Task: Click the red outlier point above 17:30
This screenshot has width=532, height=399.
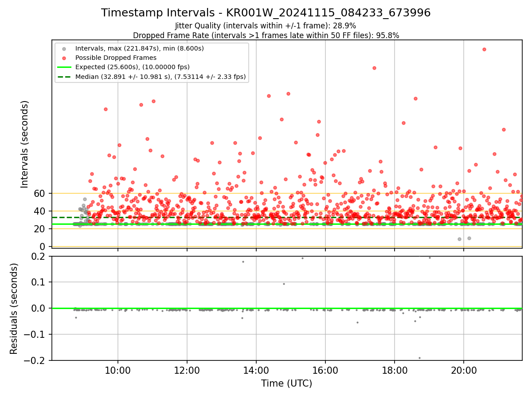Action: click(x=374, y=68)
